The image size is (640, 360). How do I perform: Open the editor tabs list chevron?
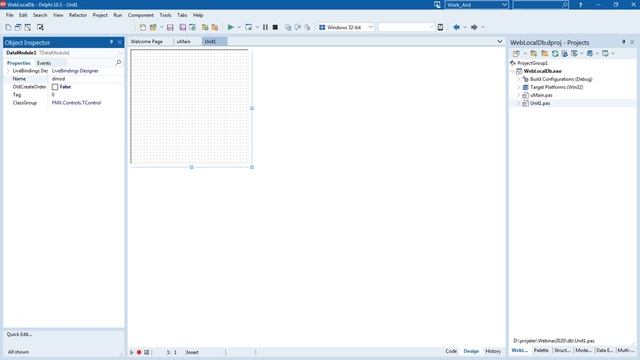(500, 42)
